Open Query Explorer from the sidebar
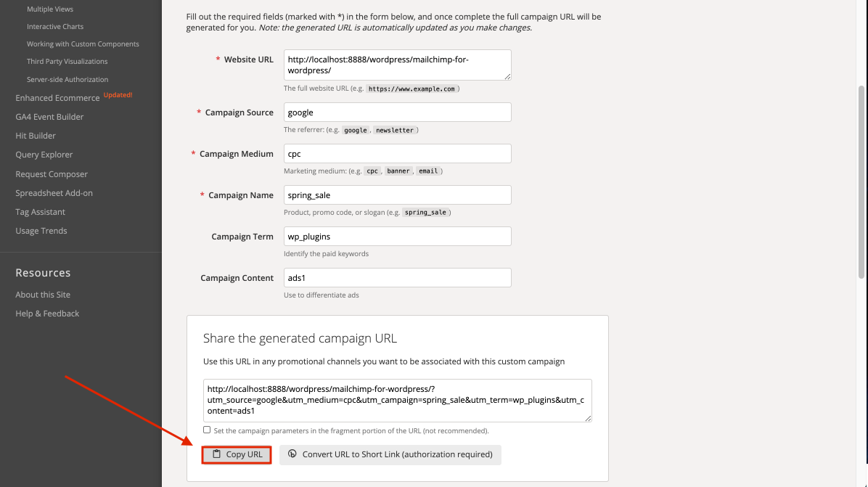The width and height of the screenshot is (868, 487). click(x=44, y=154)
